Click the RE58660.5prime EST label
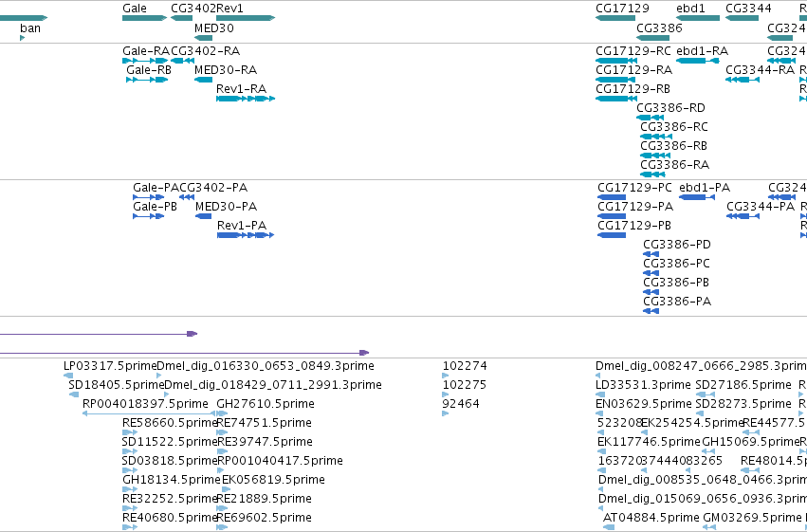The height and width of the screenshot is (532, 807). click(x=170, y=424)
